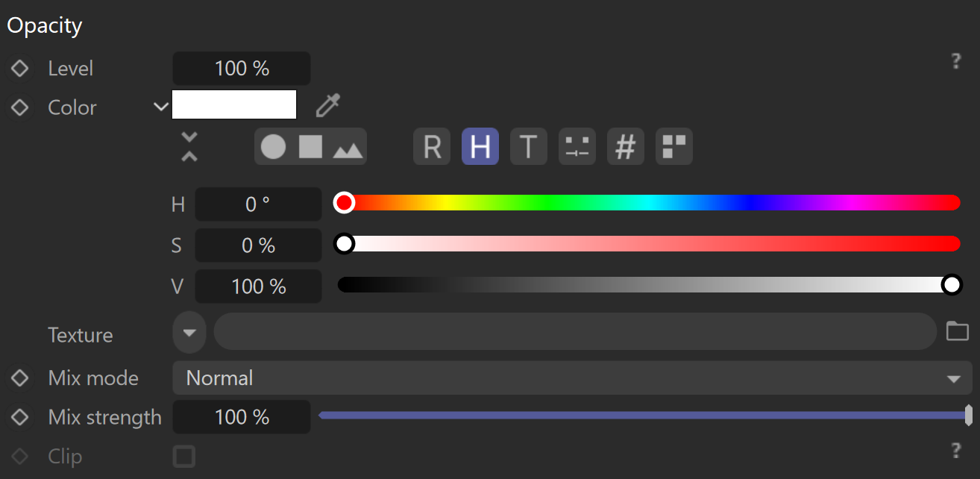The image size is (980, 479).
Task: Expand the Color chevron next to swatch
Action: tap(161, 107)
